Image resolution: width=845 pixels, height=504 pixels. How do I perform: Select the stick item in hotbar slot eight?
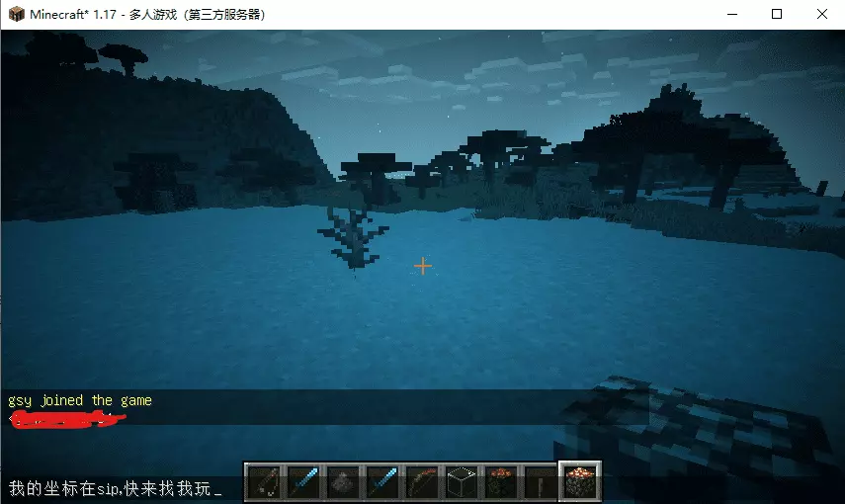[x=541, y=481]
